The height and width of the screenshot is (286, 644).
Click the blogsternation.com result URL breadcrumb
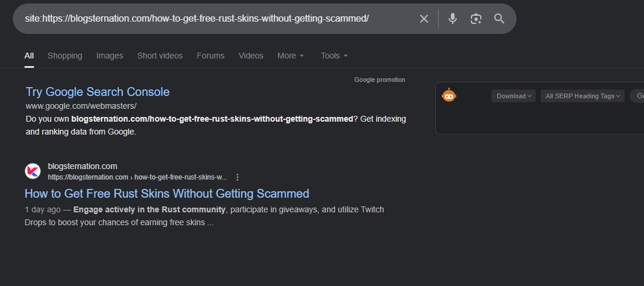click(137, 177)
